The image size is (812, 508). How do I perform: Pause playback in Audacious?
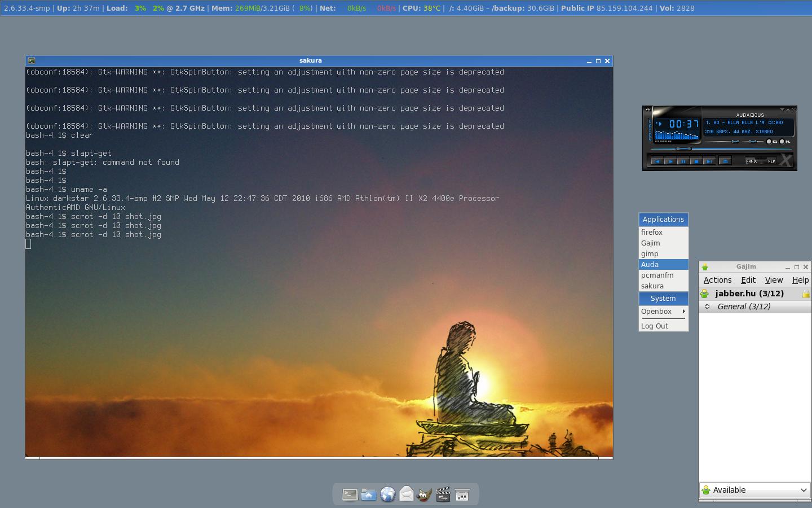(683, 161)
